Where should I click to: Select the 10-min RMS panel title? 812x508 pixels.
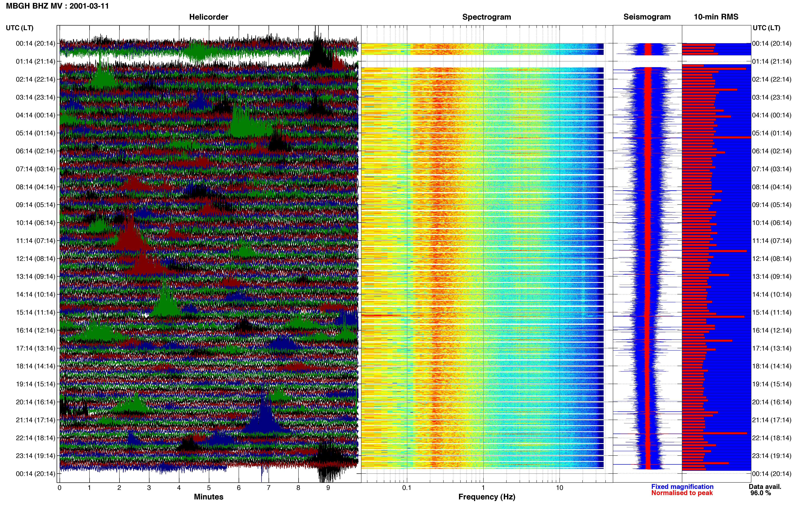click(716, 17)
